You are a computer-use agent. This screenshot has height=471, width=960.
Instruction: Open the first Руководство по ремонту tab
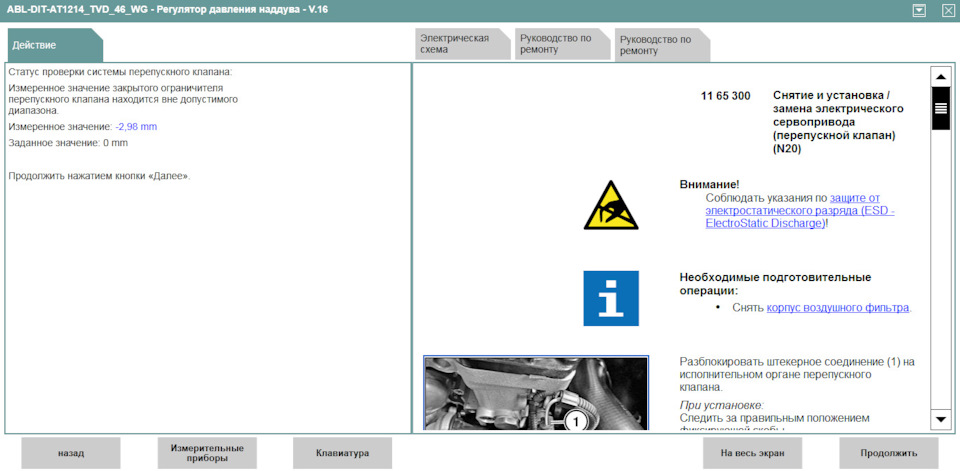pyautogui.click(x=562, y=44)
